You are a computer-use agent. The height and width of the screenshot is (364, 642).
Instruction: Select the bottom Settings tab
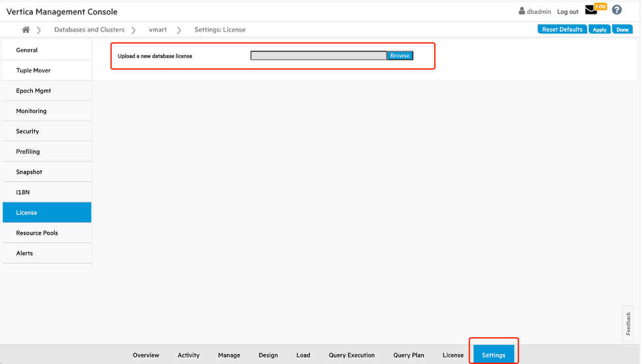[494, 355]
